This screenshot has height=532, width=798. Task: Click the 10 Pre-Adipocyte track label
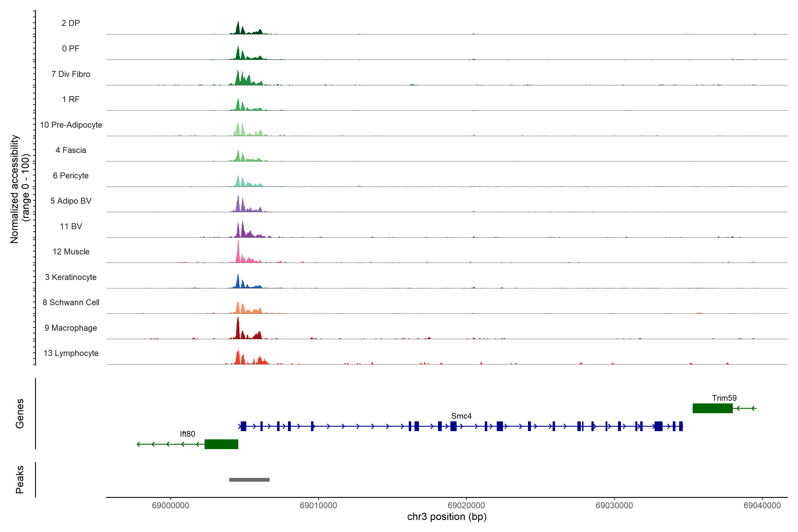[71, 125]
